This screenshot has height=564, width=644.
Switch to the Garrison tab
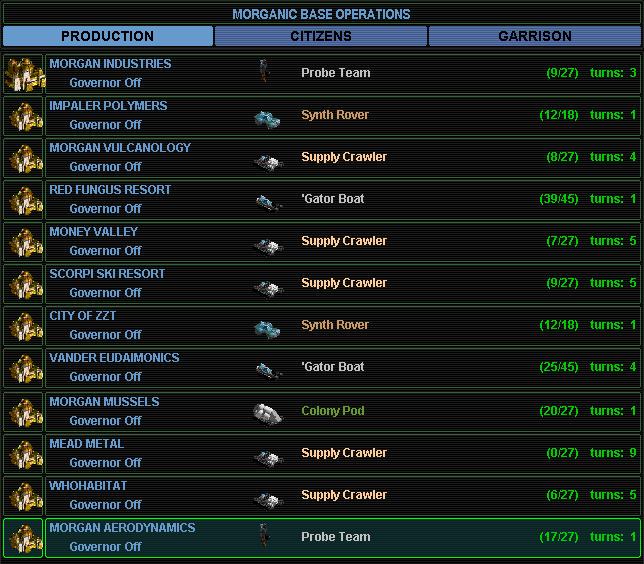pos(535,36)
